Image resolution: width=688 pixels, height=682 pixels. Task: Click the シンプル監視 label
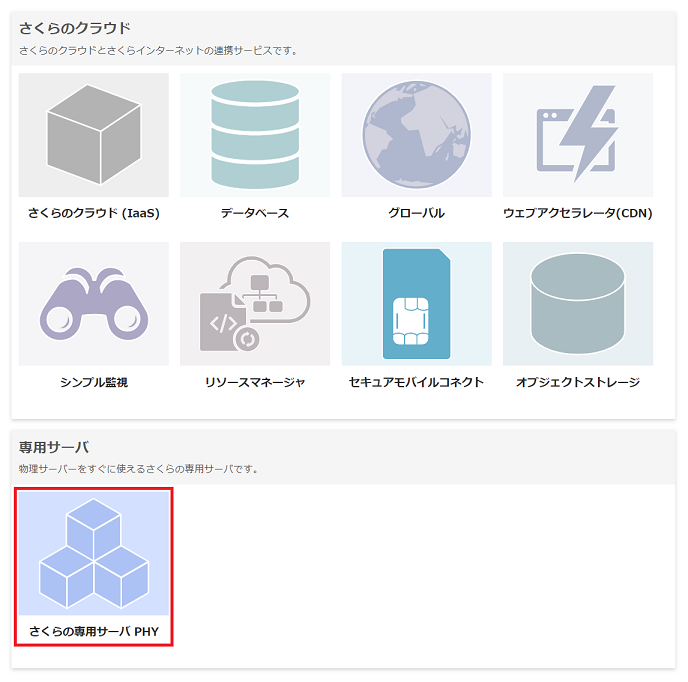94,382
